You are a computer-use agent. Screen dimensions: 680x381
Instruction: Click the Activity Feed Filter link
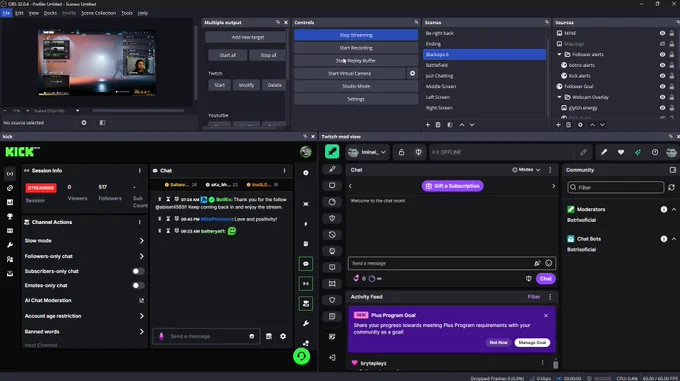click(534, 297)
